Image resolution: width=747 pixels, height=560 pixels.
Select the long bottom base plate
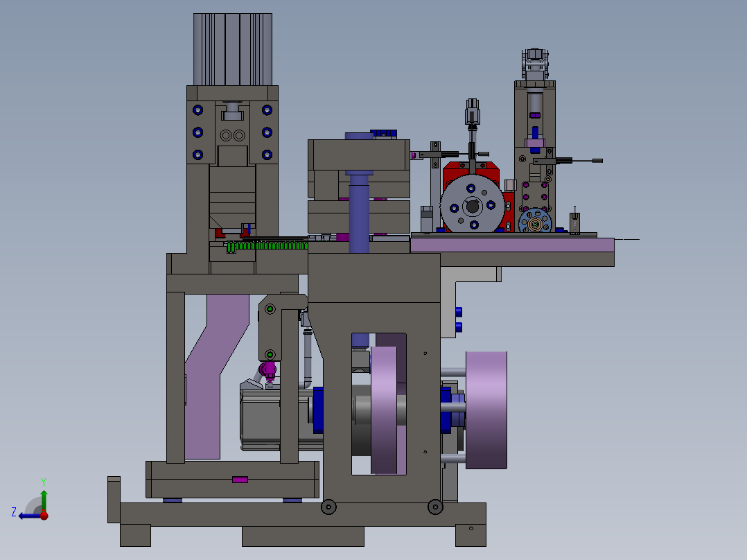click(x=303, y=514)
